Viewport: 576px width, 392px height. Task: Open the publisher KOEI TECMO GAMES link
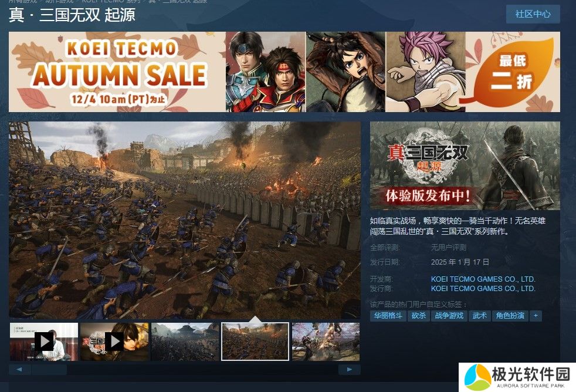pyautogui.click(x=483, y=288)
